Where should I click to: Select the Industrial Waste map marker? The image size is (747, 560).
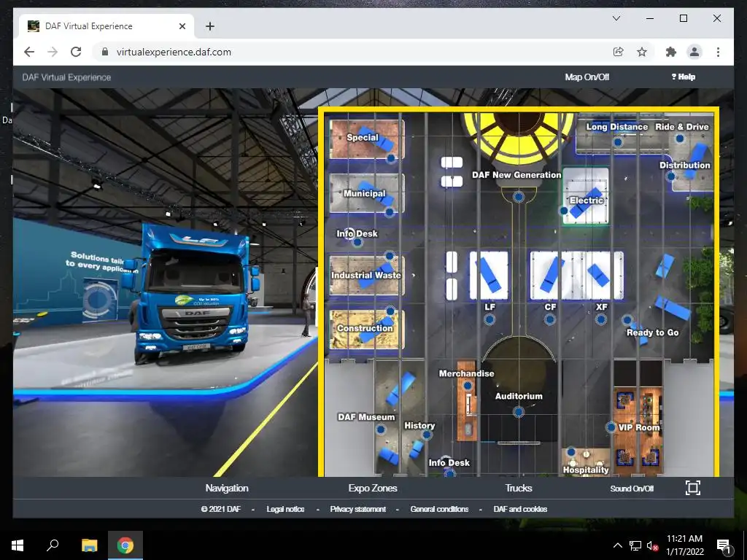click(x=390, y=256)
